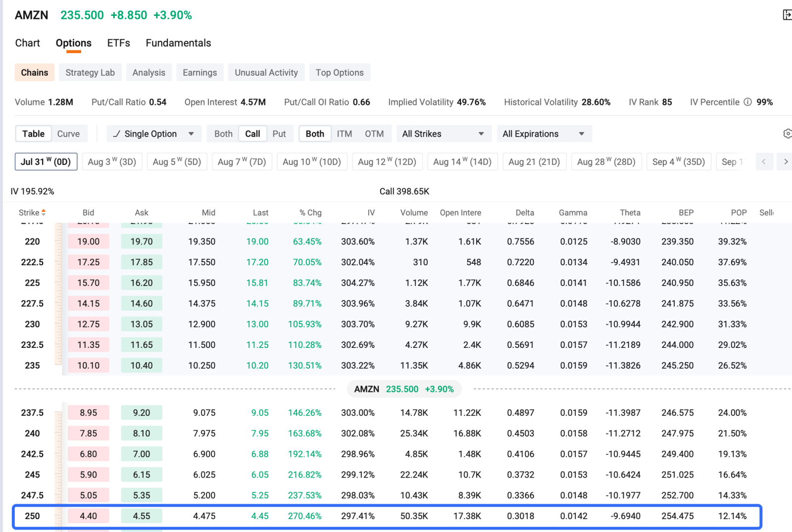
Task: Open the All Expirations dropdown
Action: pos(544,134)
